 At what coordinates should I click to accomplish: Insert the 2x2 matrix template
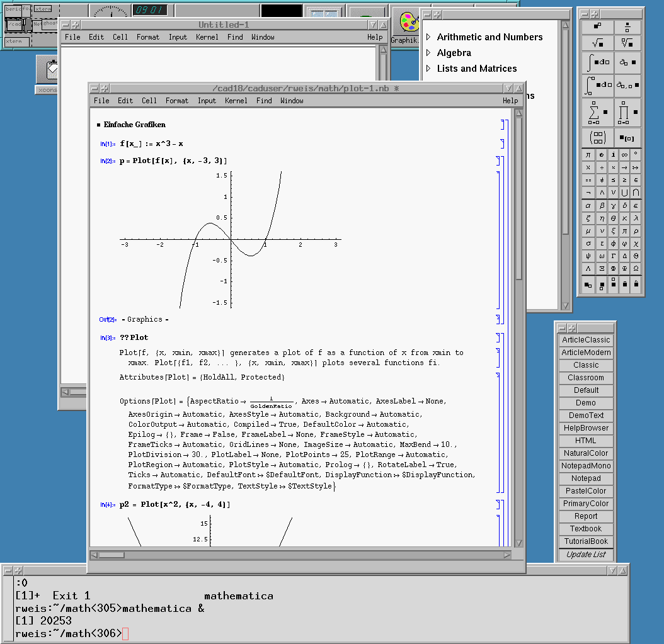pyautogui.click(x=597, y=137)
